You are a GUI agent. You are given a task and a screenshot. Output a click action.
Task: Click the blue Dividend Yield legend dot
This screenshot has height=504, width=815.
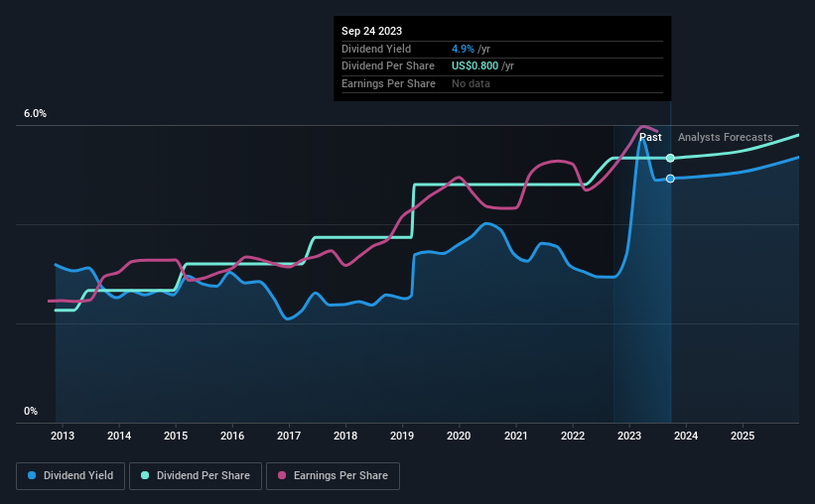click(x=32, y=475)
